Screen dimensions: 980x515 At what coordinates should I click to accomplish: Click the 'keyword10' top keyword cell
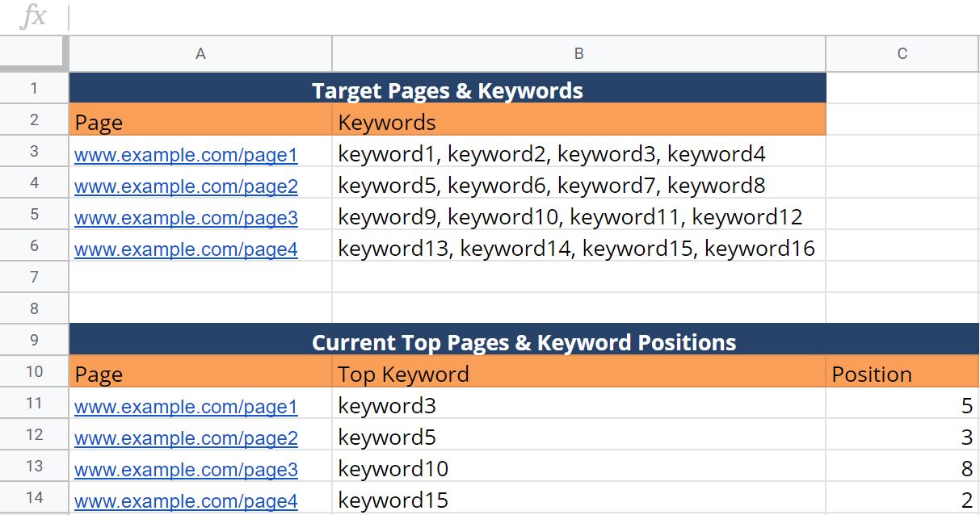(x=578, y=467)
